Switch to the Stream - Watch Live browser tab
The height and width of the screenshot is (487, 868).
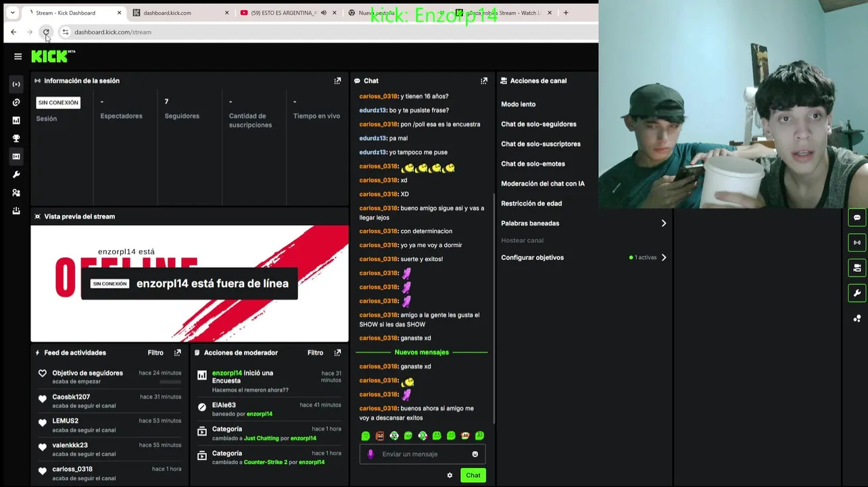click(x=504, y=13)
